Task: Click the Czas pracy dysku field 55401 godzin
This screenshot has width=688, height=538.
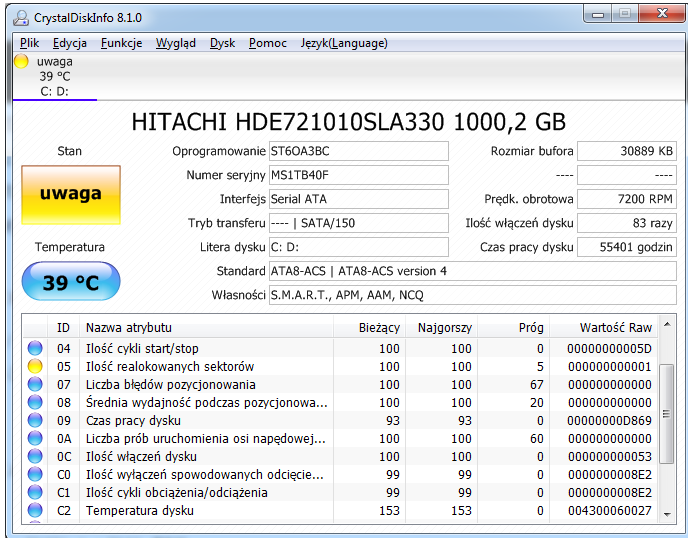Action: pyautogui.click(x=627, y=247)
